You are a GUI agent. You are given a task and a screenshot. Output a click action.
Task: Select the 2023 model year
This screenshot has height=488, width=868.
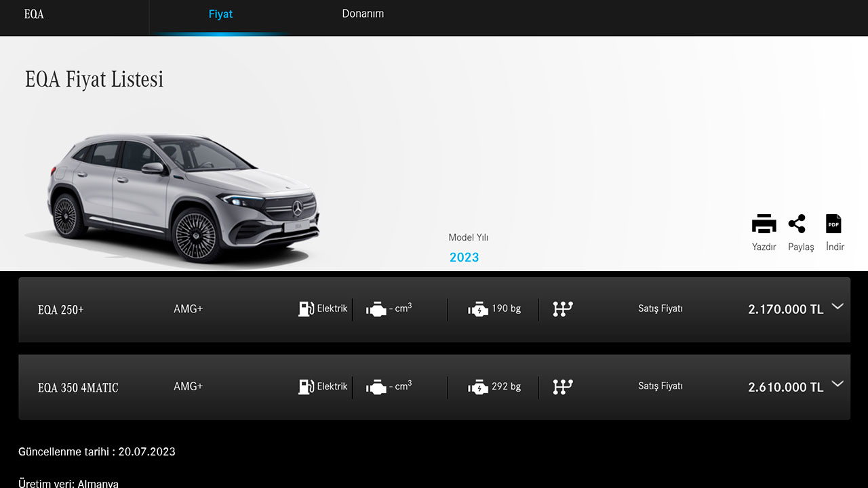[x=464, y=258]
